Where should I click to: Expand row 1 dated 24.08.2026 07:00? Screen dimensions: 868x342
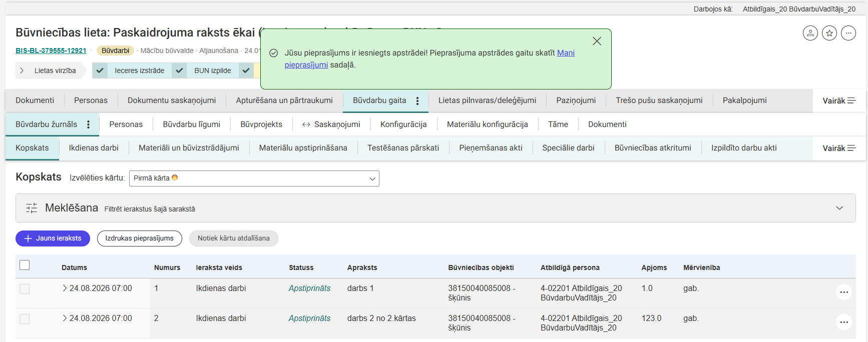click(x=65, y=288)
